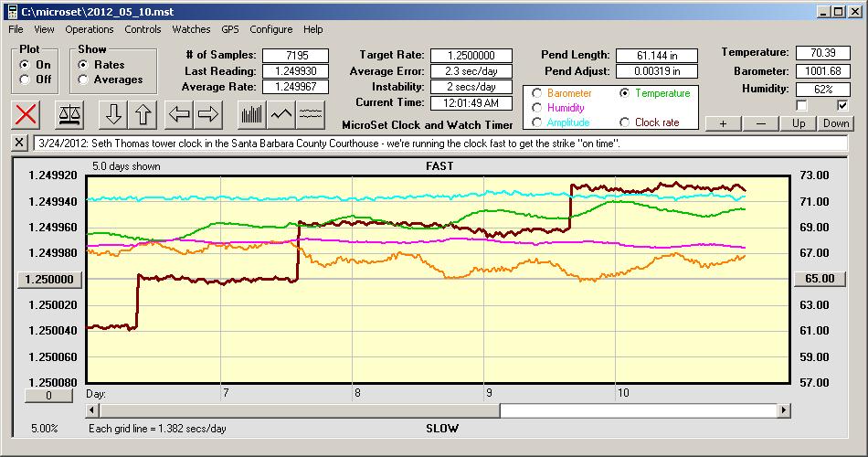
Task: Open the File menu
Action: pos(16,29)
